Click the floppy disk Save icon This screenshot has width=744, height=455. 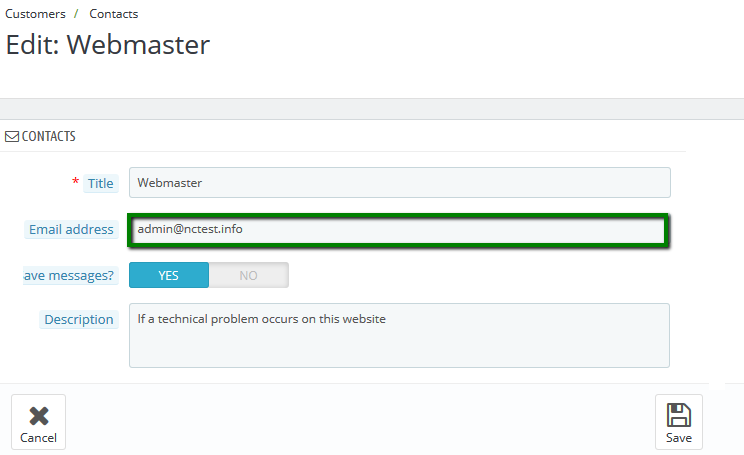[x=678, y=415]
